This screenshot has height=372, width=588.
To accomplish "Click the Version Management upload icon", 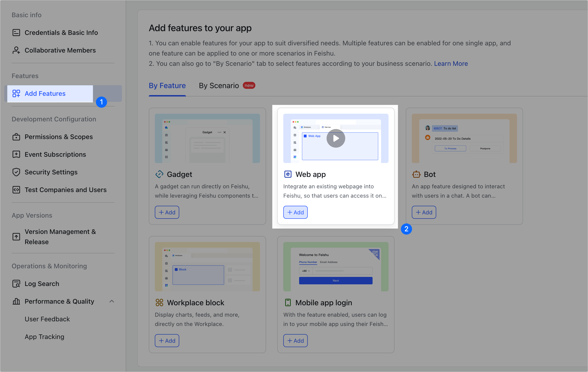I will tap(16, 237).
